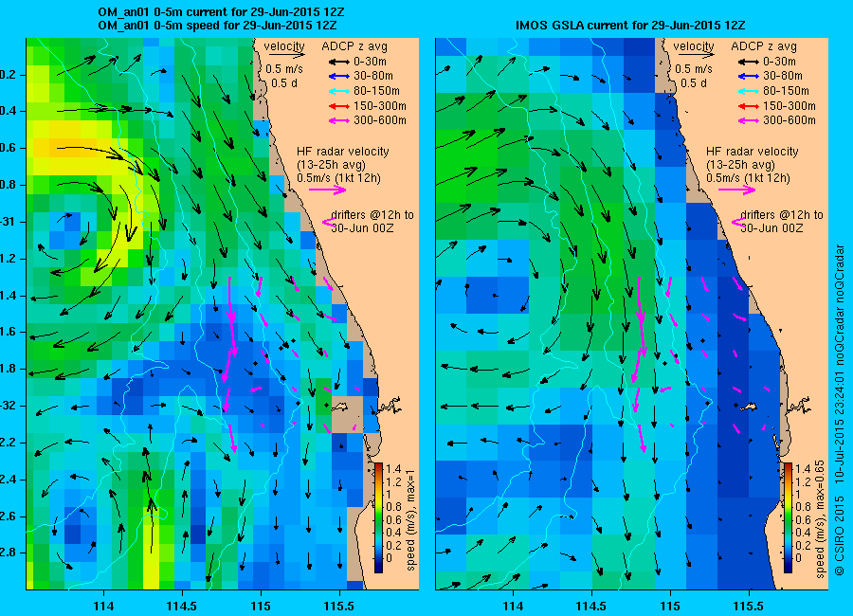Click the right panel speed color bar
This screenshot has height=616, width=853.
tap(789, 517)
